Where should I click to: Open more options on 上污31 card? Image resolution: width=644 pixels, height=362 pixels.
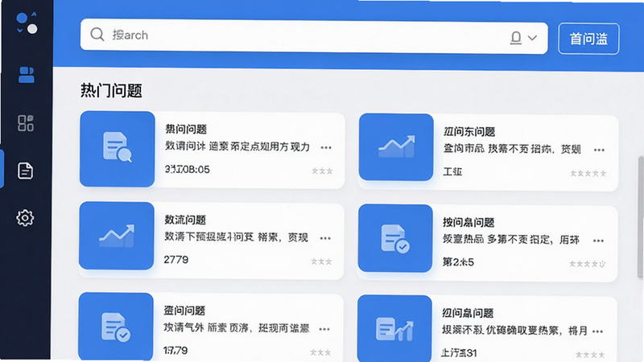point(598,331)
